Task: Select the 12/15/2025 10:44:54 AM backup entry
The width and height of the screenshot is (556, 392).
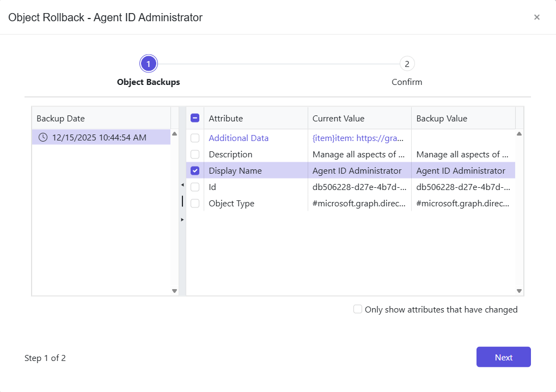Action: pos(98,137)
